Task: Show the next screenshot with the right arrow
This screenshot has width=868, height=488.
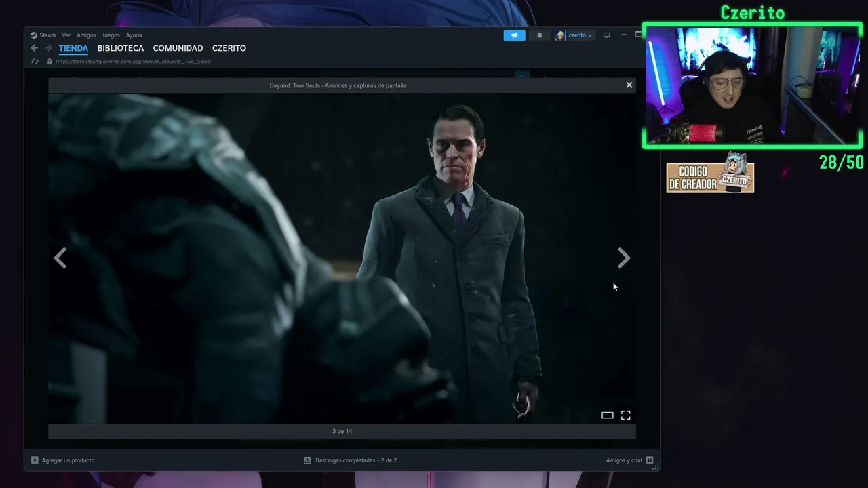Action: click(624, 258)
